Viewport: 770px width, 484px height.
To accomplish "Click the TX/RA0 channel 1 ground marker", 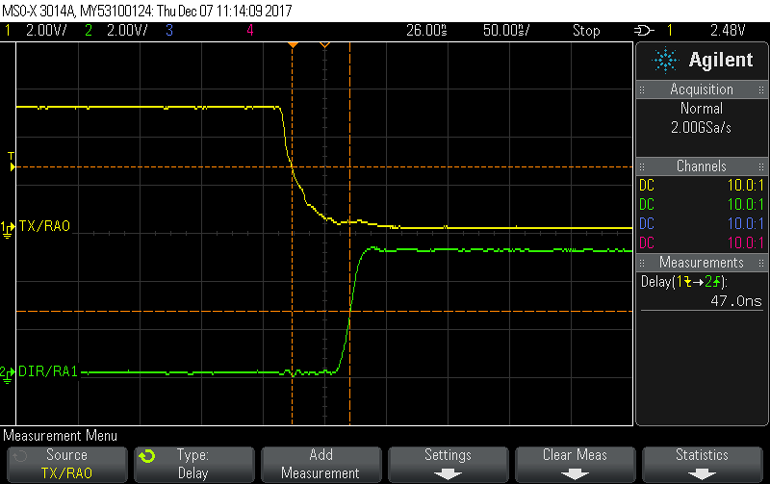I will coord(9,228).
